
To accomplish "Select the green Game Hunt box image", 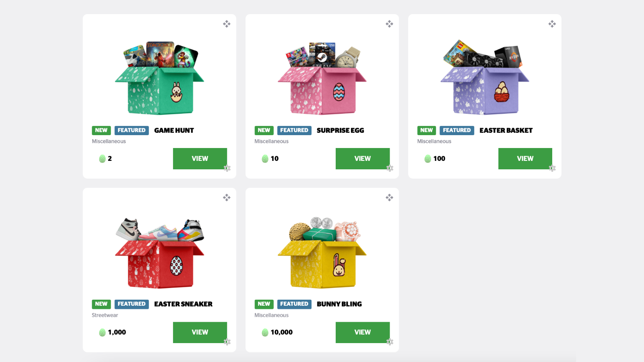I will pos(160,78).
